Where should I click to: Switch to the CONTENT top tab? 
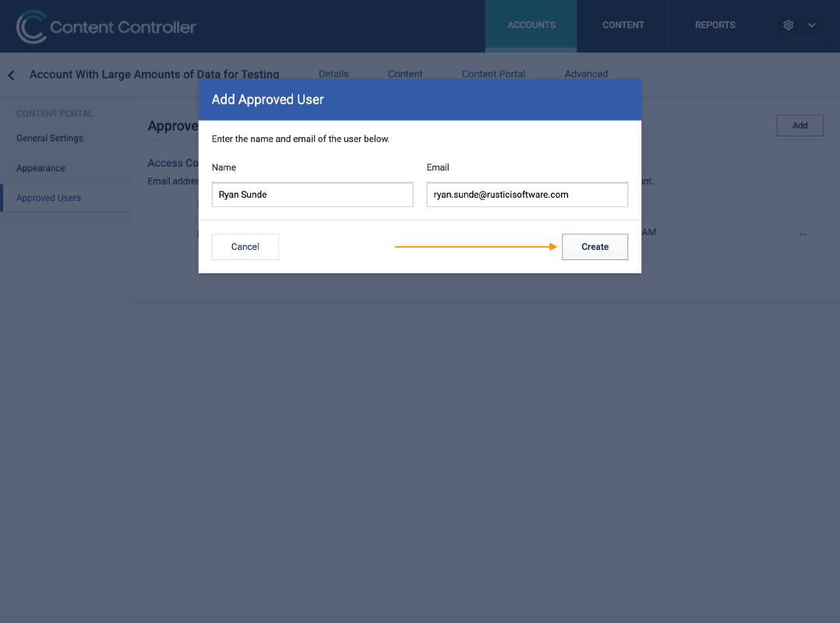click(x=623, y=25)
